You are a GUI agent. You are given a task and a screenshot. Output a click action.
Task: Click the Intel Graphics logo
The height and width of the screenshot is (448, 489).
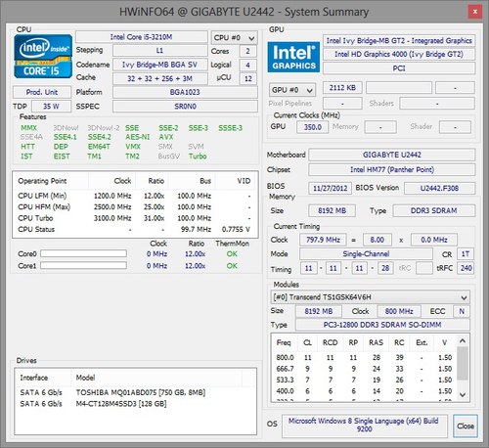(x=293, y=57)
